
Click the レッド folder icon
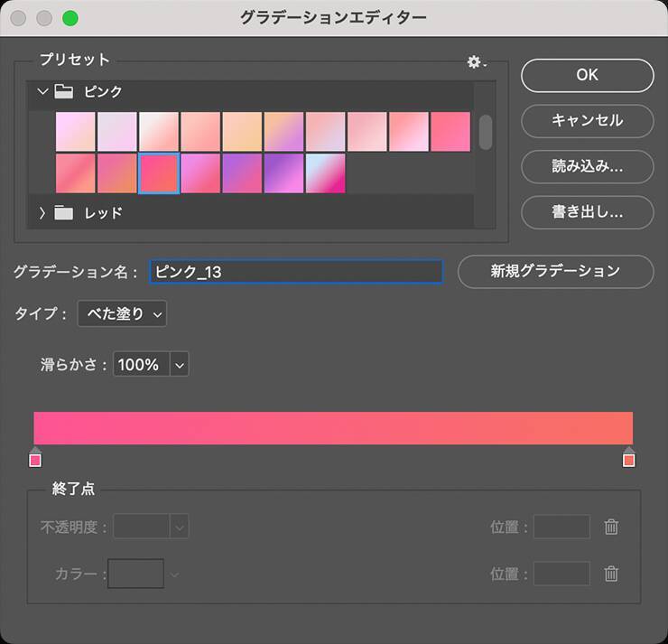(64, 213)
